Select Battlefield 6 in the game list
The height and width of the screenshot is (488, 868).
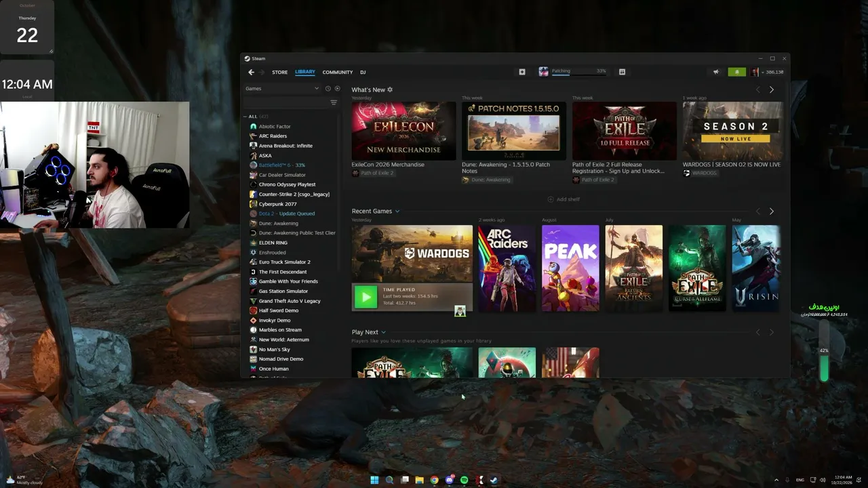281,165
